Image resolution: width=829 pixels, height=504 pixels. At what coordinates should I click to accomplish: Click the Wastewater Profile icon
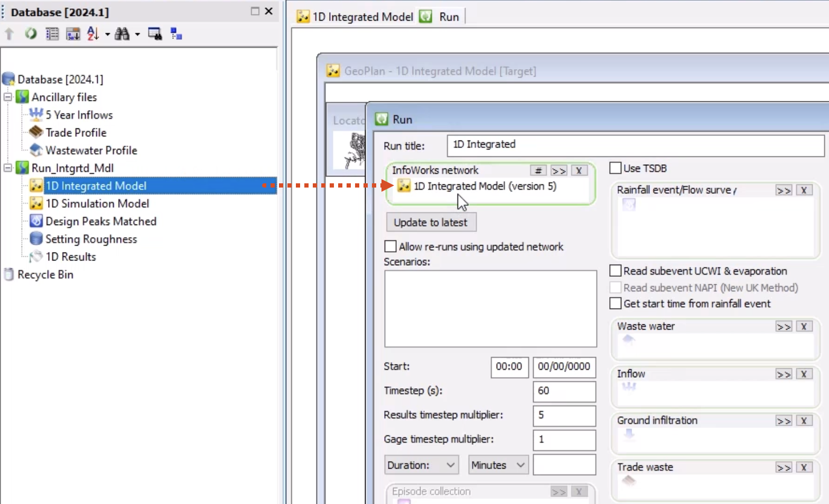coord(36,150)
